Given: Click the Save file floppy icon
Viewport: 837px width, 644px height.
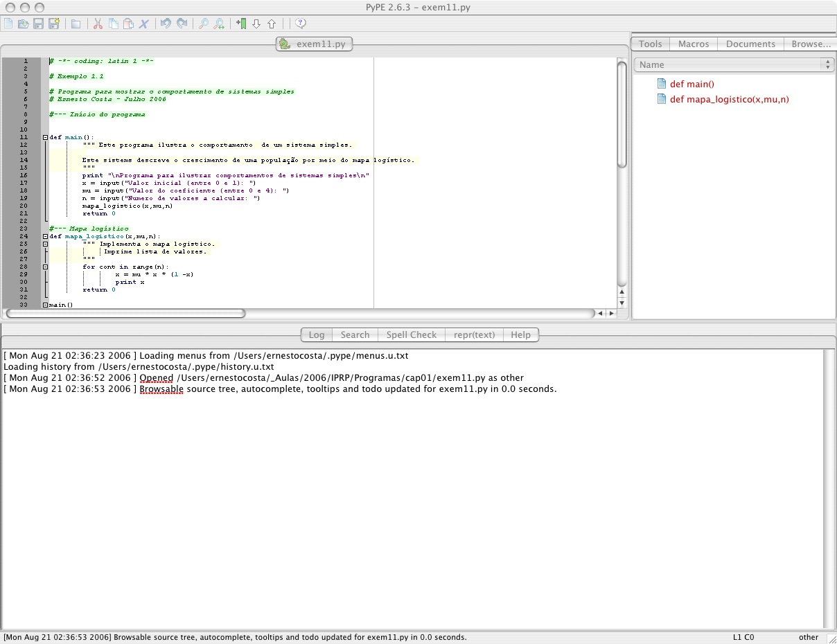Looking at the screenshot, I should (38, 24).
